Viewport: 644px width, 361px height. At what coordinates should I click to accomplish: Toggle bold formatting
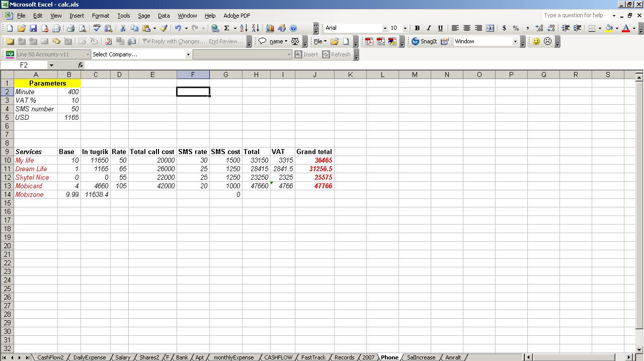click(417, 28)
